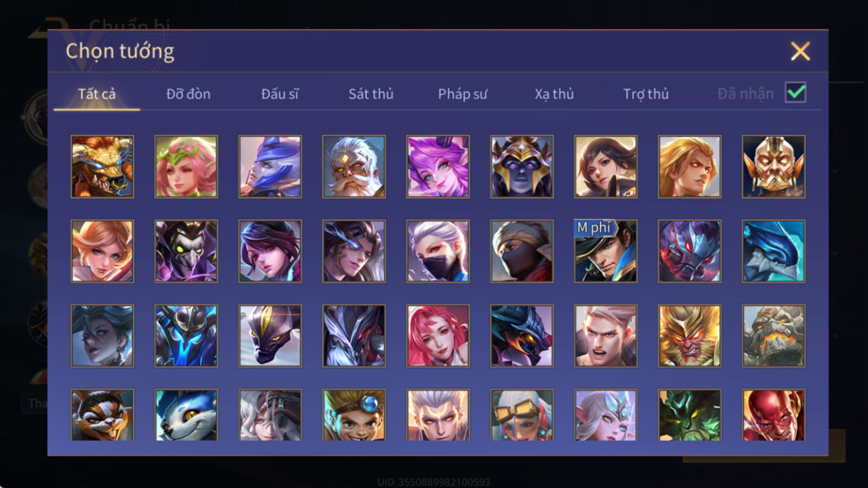Select the golden monkey king hero
This screenshot has height=488, width=868.
690,336
